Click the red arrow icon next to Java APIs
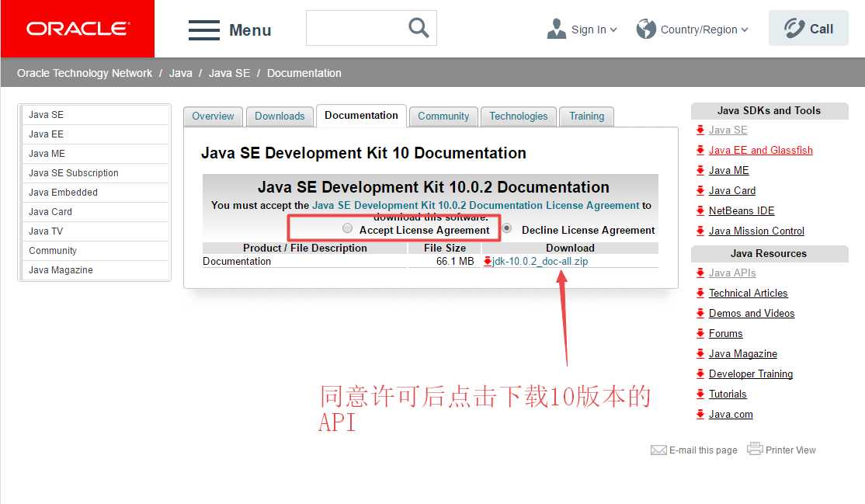 (x=700, y=273)
